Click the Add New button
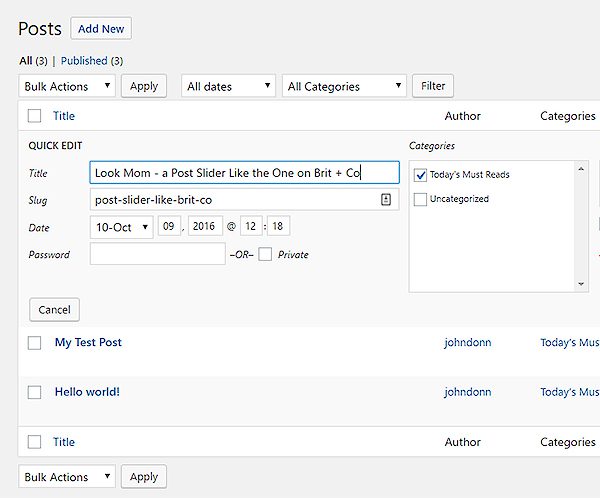This screenshot has height=498, width=600. pos(101,29)
